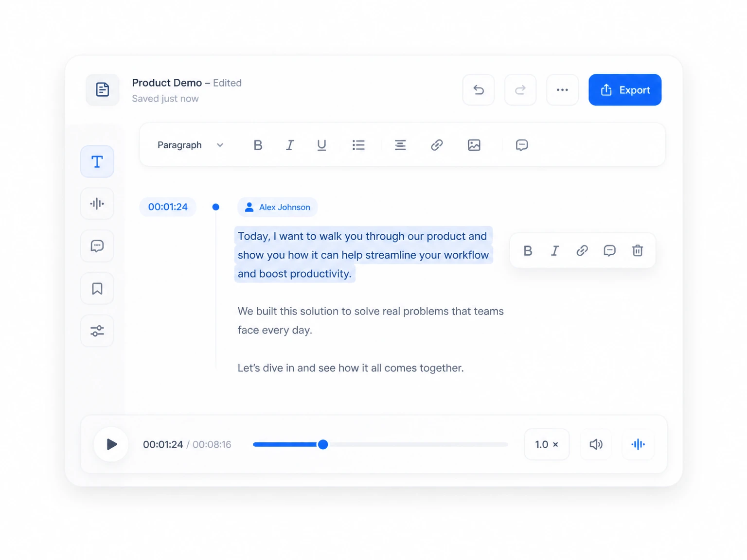Click the paragraph 'We built this solution'
Viewport: 747px width, 560px height.
point(371,320)
